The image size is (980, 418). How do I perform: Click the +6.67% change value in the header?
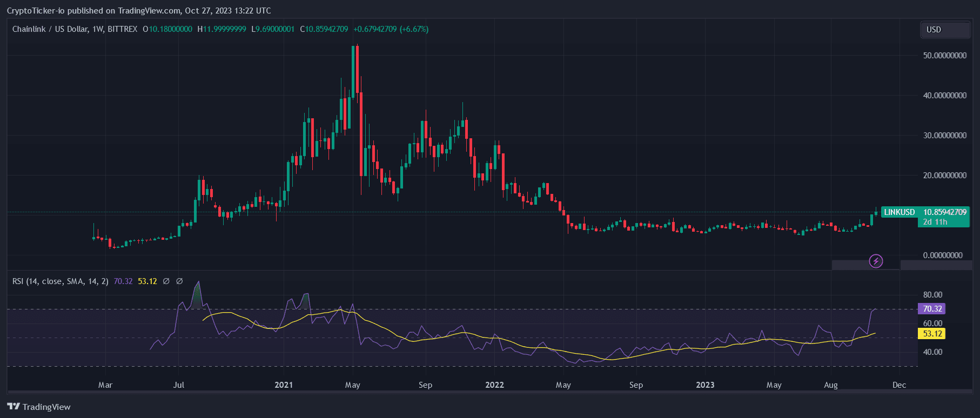(x=414, y=29)
